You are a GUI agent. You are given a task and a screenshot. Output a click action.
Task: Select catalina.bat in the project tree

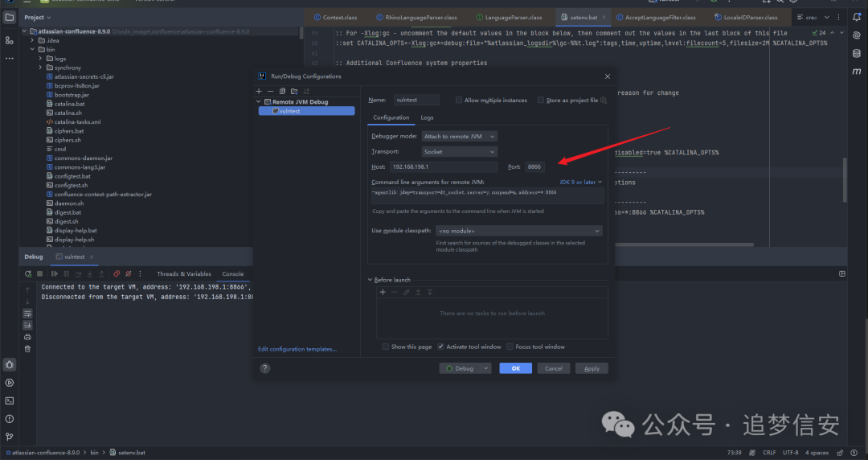coord(69,104)
